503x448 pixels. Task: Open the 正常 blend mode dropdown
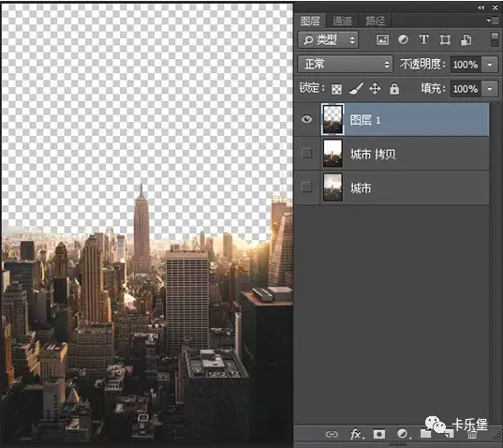(x=346, y=64)
